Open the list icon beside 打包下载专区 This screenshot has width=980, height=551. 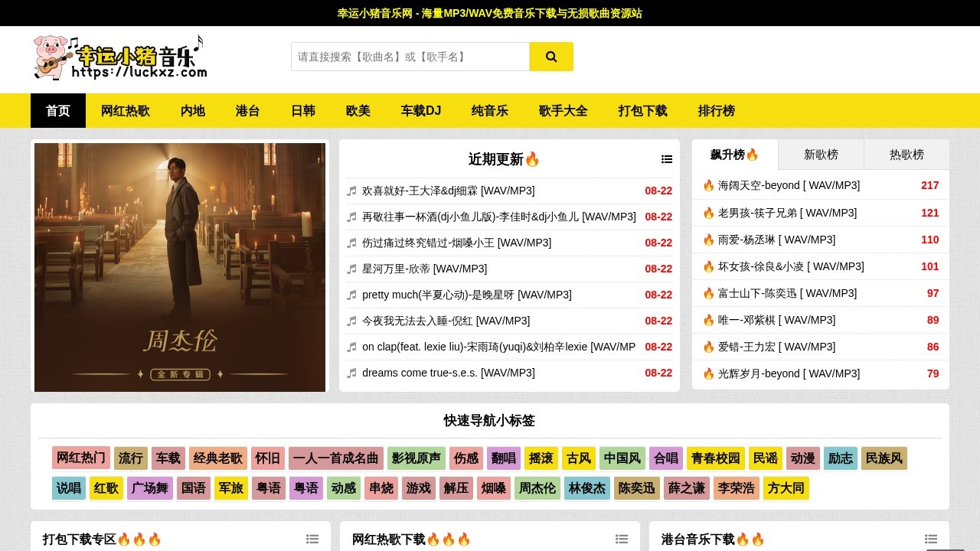click(312, 540)
